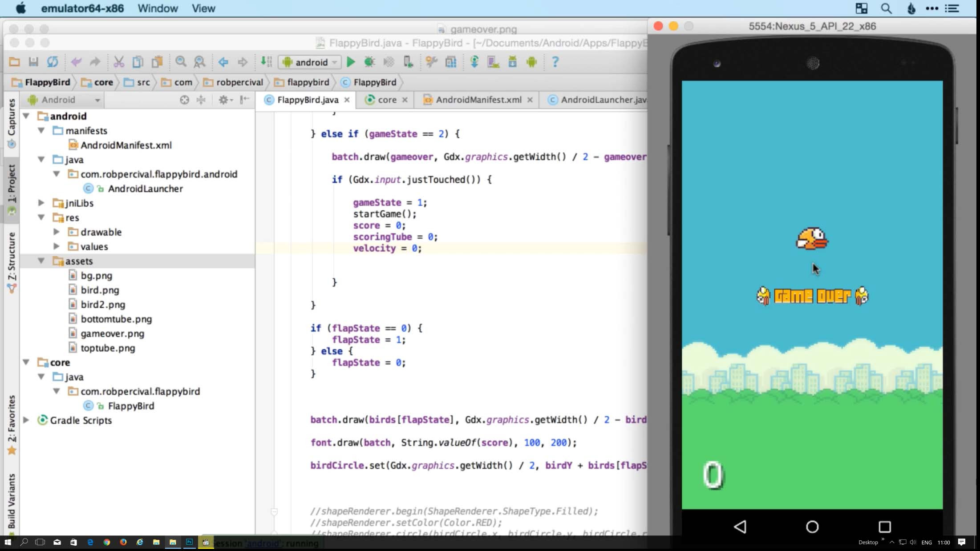Viewport: 980px width, 551px height.
Task: Click the Paste toolbar icon
Action: (157, 62)
